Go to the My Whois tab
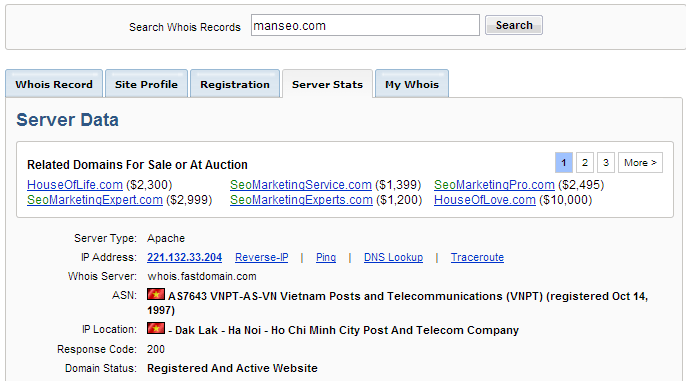The image size is (686, 381). click(x=412, y=84)
